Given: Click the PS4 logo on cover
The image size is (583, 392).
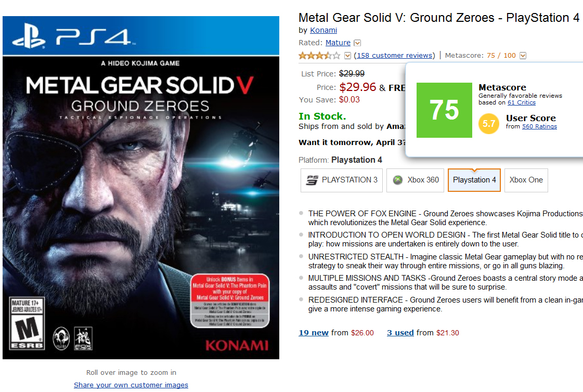Looking at the screenshot, I should 71,36.
